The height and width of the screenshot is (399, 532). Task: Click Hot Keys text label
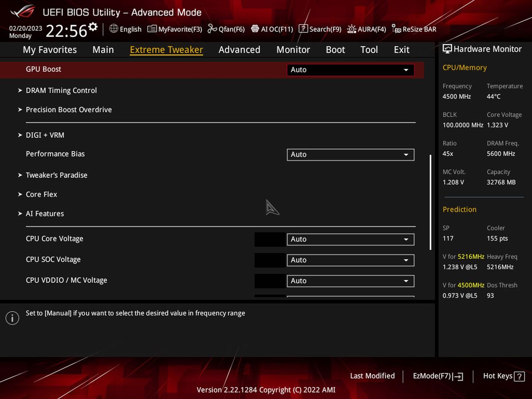tap(498, 376)
